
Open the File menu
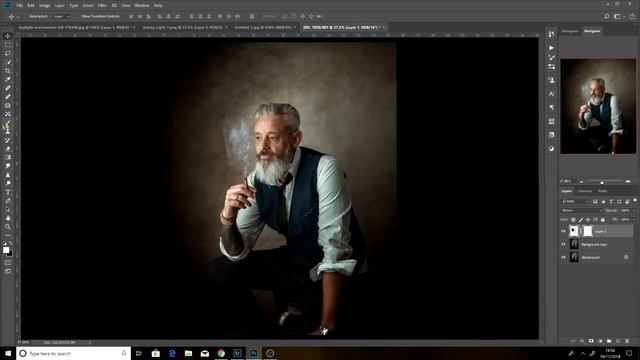[x=20, y=6]
